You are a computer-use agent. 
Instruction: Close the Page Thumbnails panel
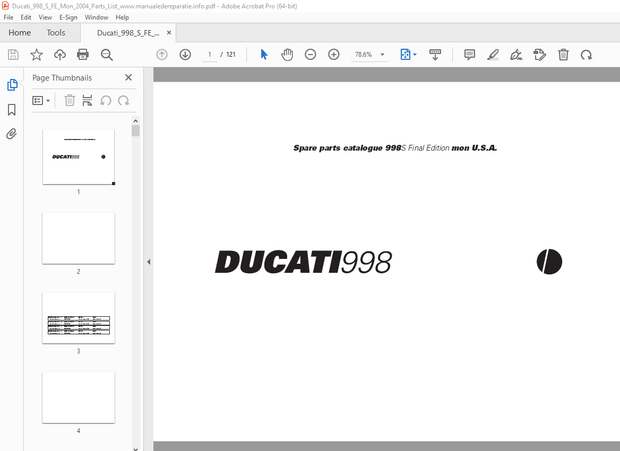pos(129,77)
